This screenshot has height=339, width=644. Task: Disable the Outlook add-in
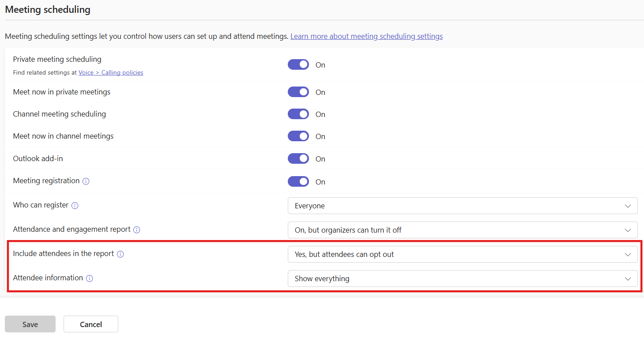click(298, 158)
